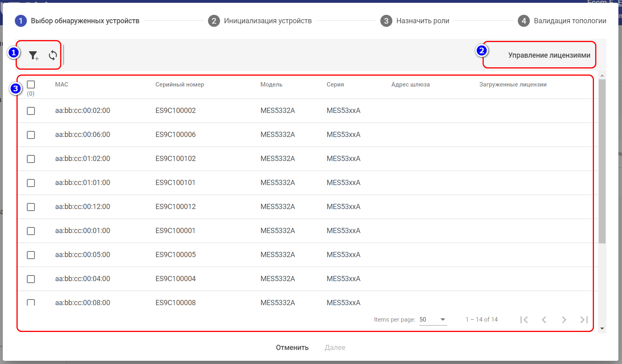Screen dimensions: 622x364
Task: Click the Серийный номер column header
Action: coord(180,84)
